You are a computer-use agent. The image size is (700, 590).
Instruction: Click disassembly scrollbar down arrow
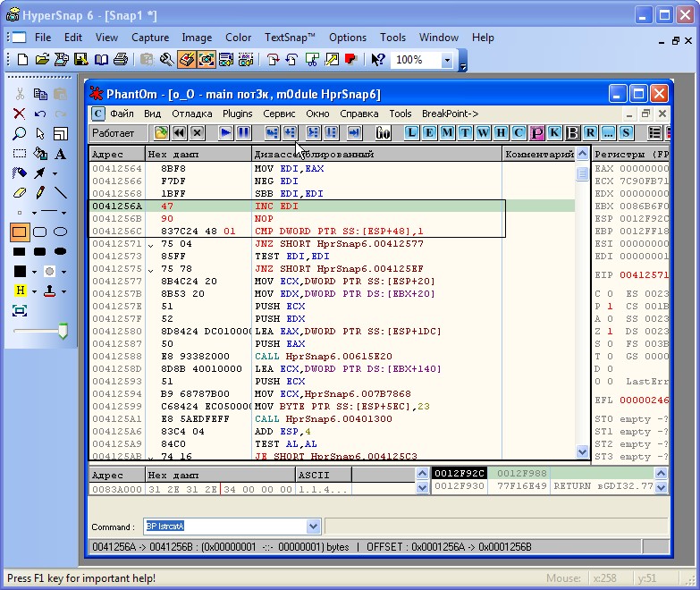point(582,451)
